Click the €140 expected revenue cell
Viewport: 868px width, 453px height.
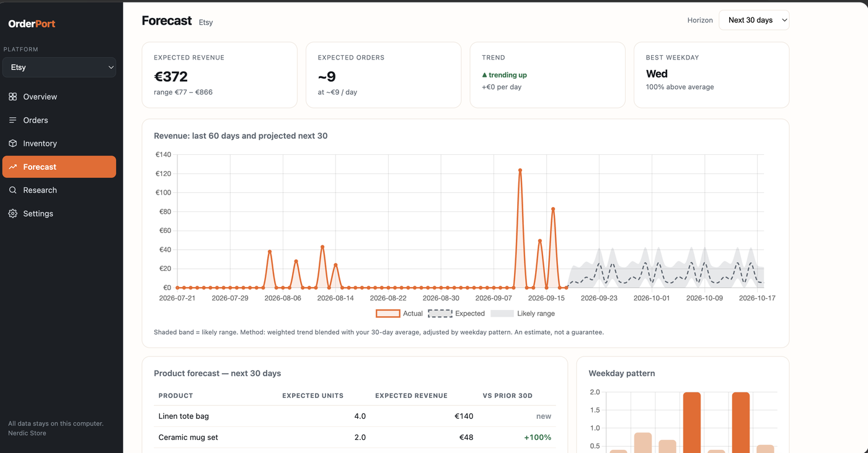pos(464,416)
